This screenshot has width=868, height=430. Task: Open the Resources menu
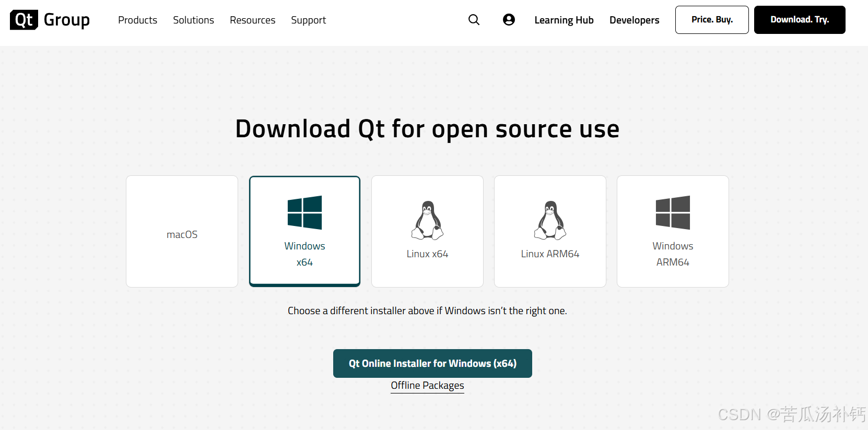252,20
